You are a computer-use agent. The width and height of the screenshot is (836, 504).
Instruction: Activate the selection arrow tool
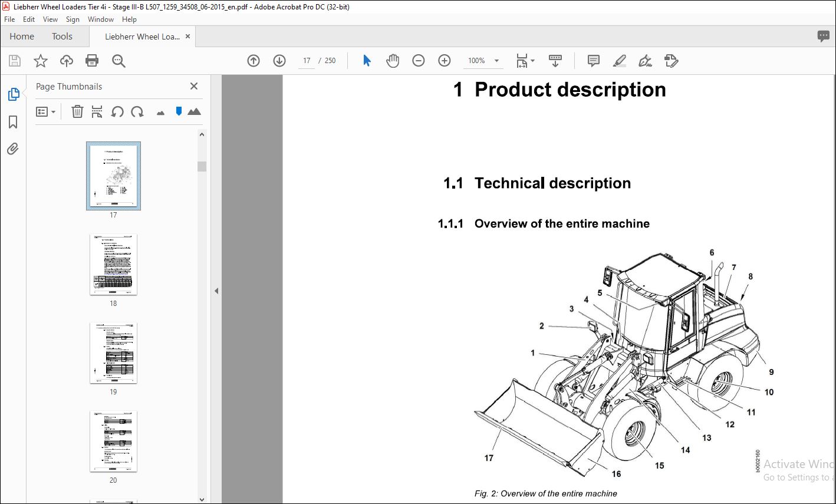pyautogui.click(x=367, y=61)
